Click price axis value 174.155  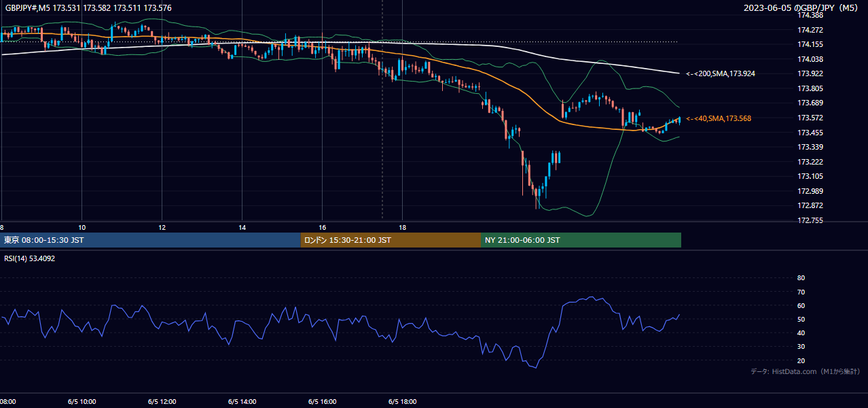(x=810, y=44)
